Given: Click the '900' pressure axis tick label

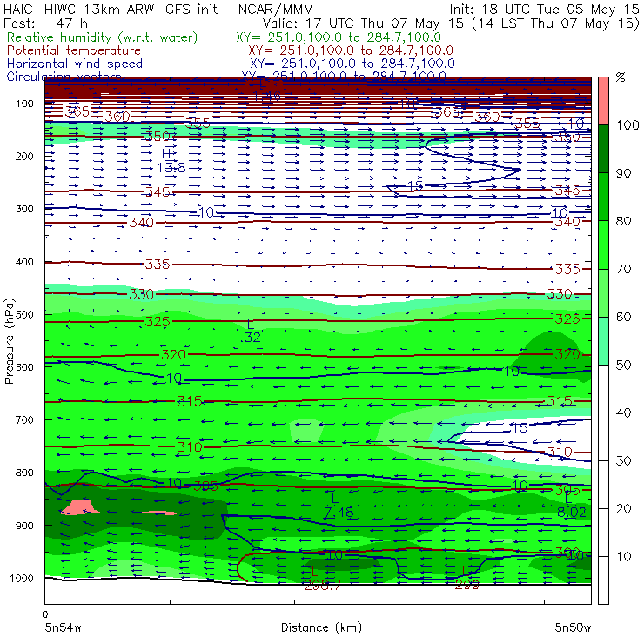Looking at the screenshot, I should pos(24,526).
